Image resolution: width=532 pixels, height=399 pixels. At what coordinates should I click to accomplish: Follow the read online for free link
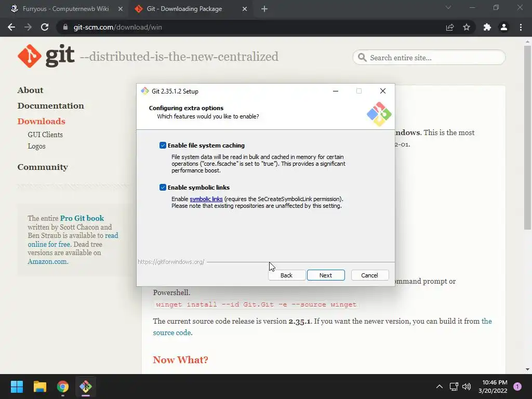(73, 240)
